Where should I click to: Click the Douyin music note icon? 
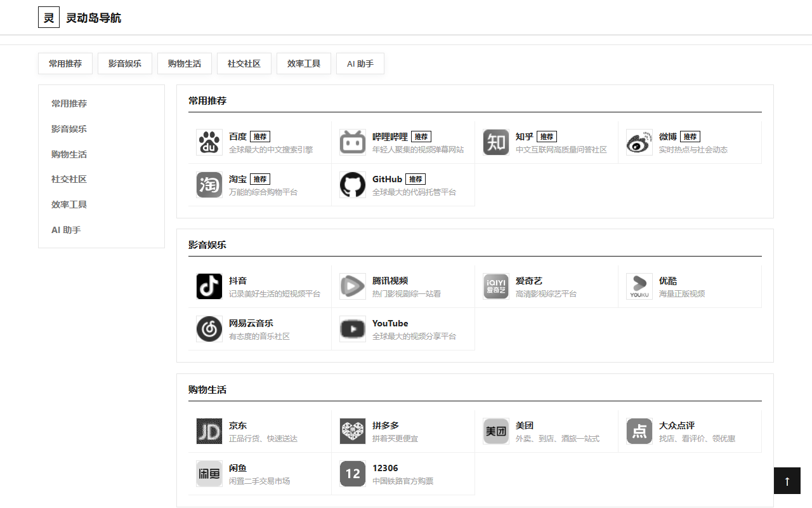tap(209, 286)
